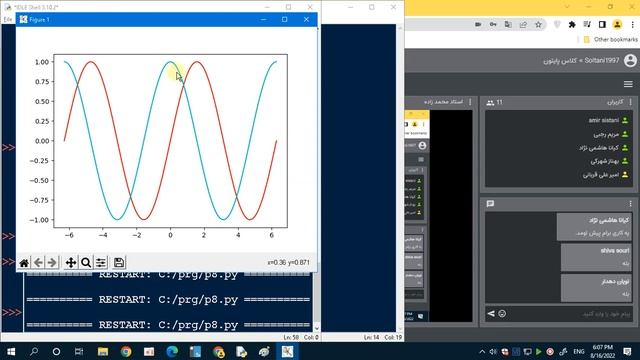
Task: Select user بهناز شهرکی in the users list
Action: (x=609, y=161)
